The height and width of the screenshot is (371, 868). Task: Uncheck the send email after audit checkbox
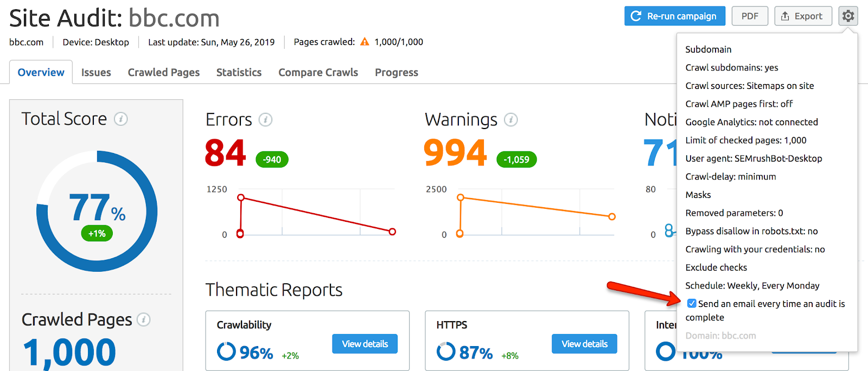click(692, 304)
